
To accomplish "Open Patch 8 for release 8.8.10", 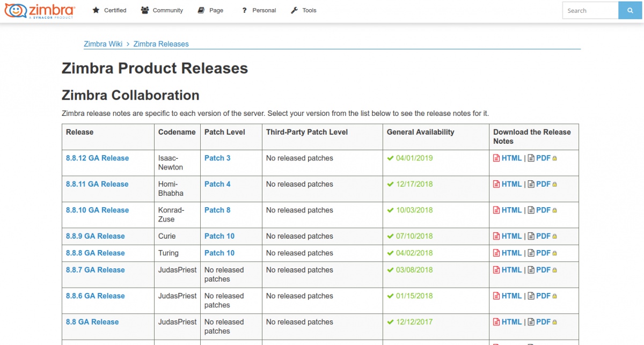I will point(217,210).
